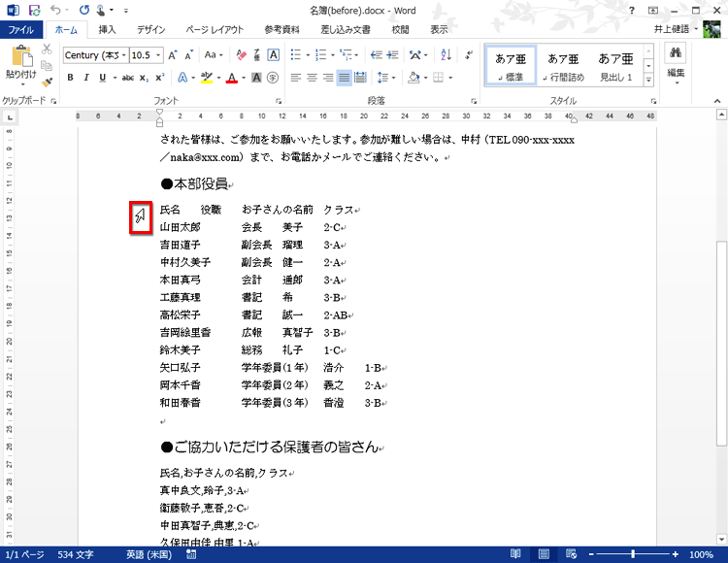Click the Paste clipboard icon
Image resolution: width=728 pixels, height=563 pixels.
tap(21, 56)
